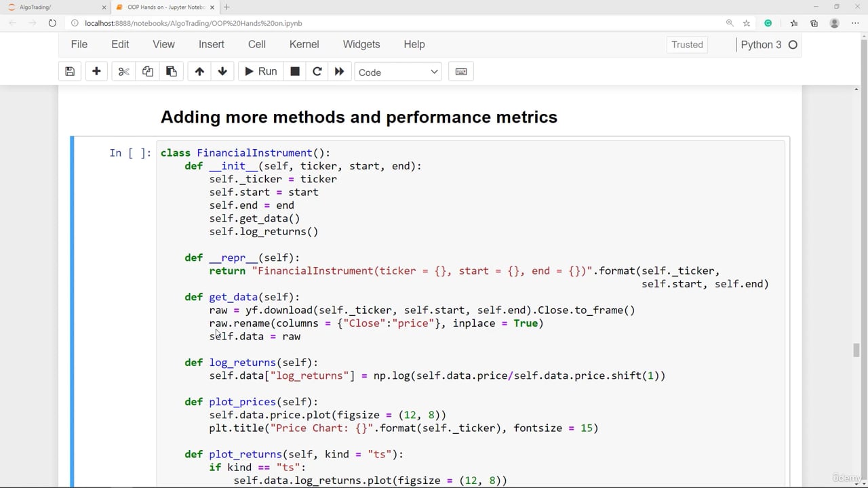Move the selected cell up with the arrow

click(x=199, y=71)
